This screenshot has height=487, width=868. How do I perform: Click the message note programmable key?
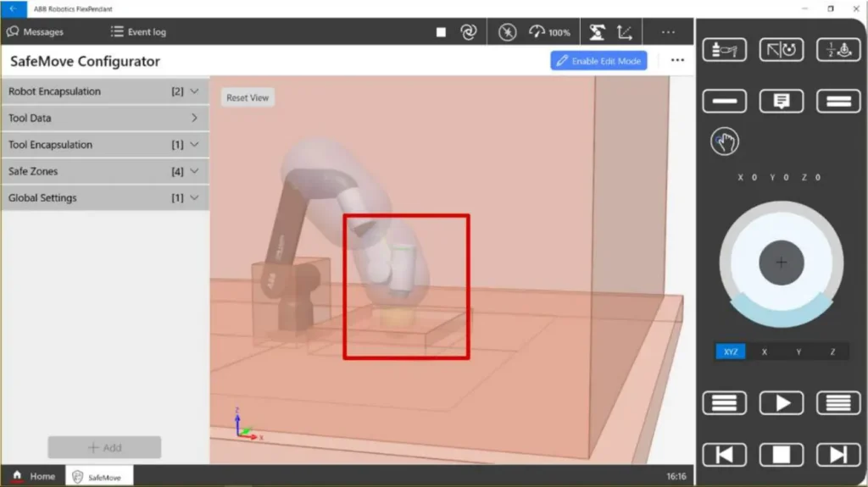click(781, 102)
